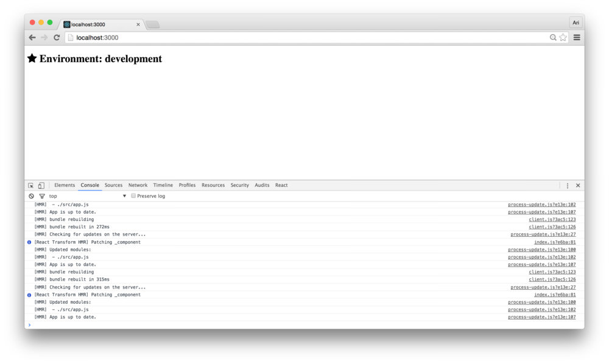
Task: Switch to the React tab
Action: [x=281, y=185]
